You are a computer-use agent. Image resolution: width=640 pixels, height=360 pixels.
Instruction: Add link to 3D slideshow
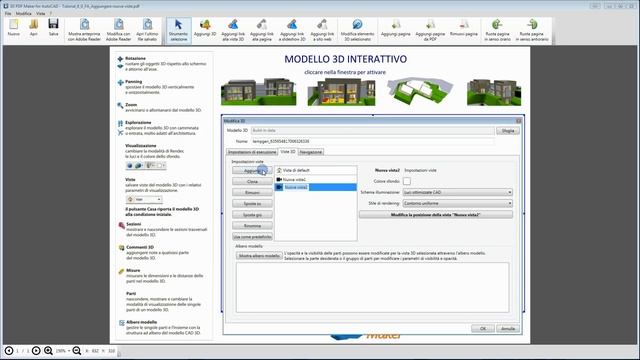coord(292,29)
